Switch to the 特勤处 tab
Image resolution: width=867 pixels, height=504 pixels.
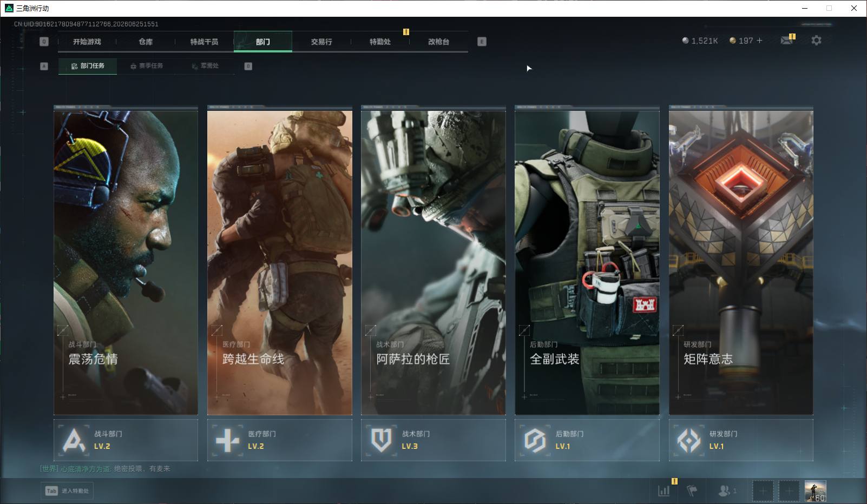380,42
